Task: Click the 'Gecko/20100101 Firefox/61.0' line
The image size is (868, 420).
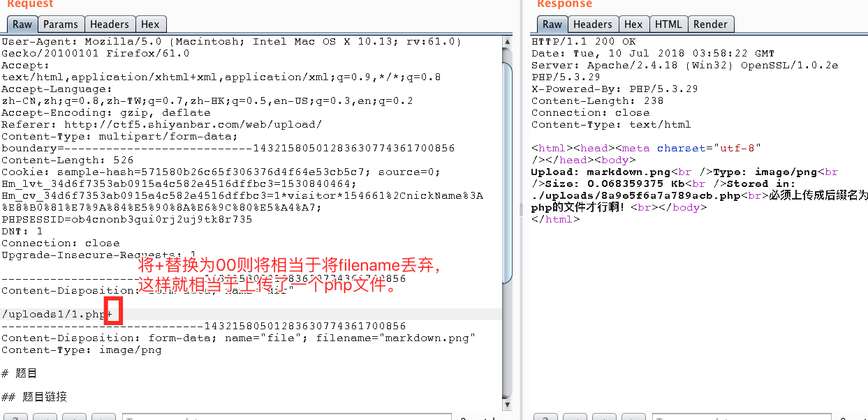Action: click(95, 54)
